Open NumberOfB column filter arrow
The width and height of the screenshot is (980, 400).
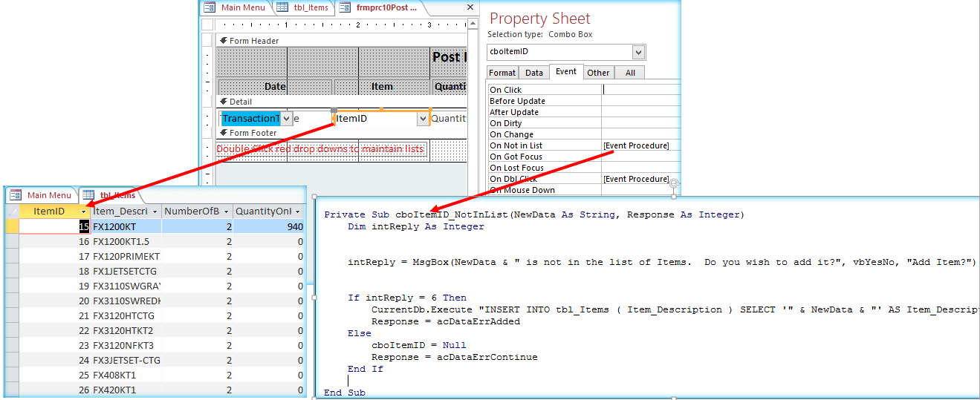226,211
